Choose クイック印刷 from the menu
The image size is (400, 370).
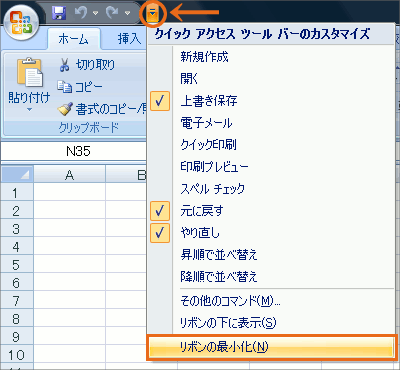pyautogui.click(x=271, y=145)
